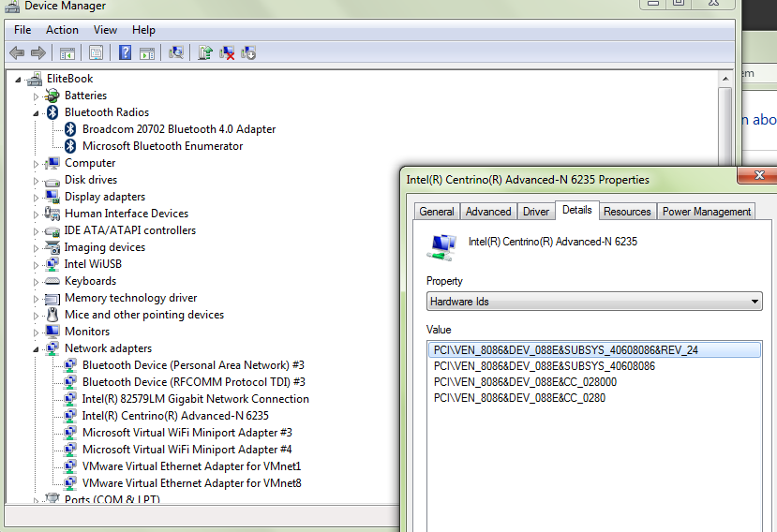Open the Properties toolbar icon
The width and height of the screenshot is (777, 532).
pyautogui.click(x=97, y=52)
